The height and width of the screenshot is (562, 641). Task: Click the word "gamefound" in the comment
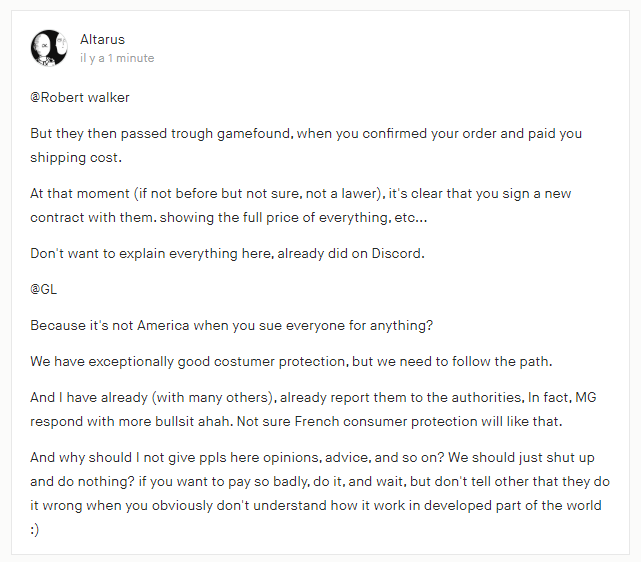click(253, 134)
